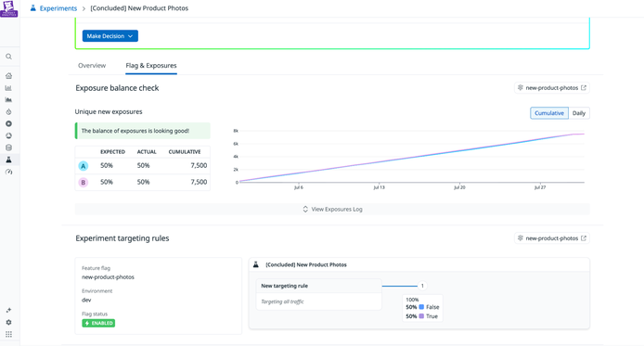Click the 'balance of exposures is looking good' banner
644x346 pixels.
(x=143, y=131)
